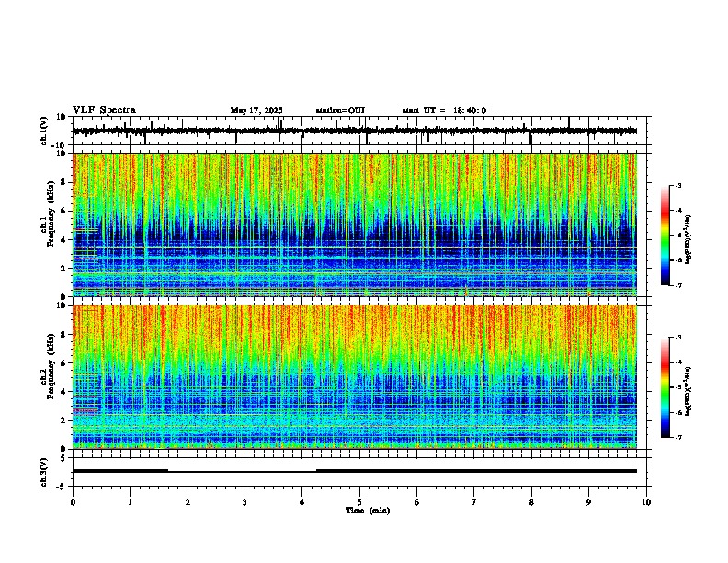The height and width of the screenshot is (563, 728).
Task: Click the ch.3 thick black signal bar
Action: [355, 471]
